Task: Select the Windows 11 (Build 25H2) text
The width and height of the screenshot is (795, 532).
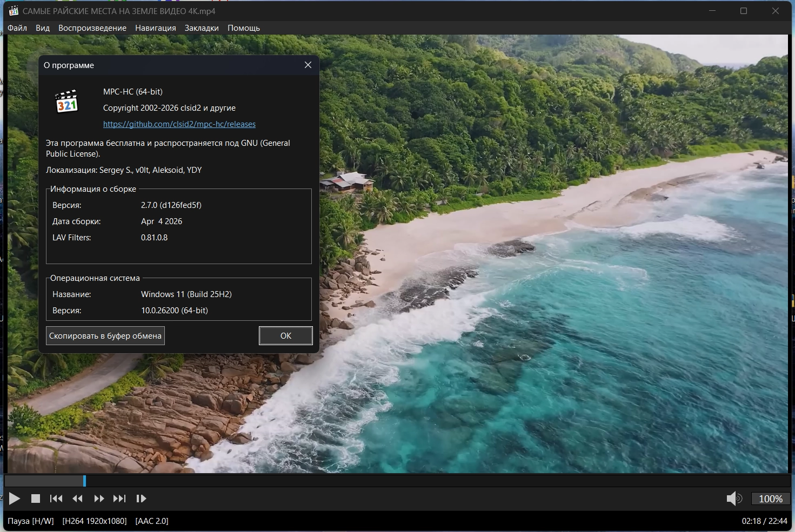Action: pyautogui.click(x=186, y=294)
